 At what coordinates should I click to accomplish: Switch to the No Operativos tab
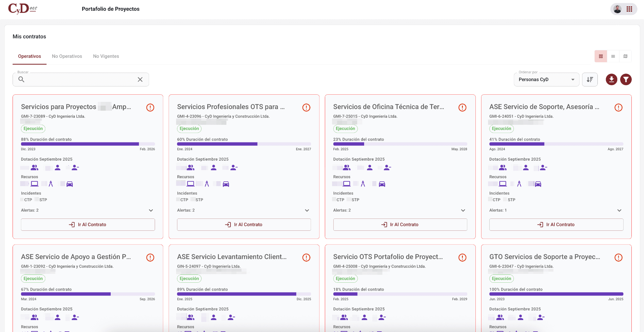67,56
